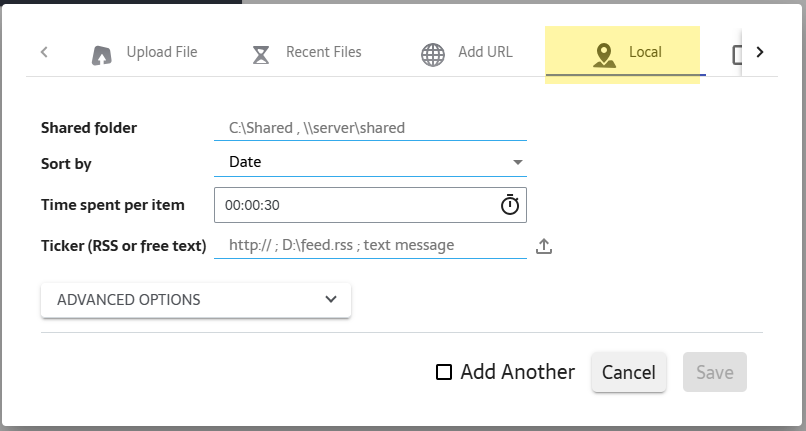Click the Recent Files hourglass icon
Viewport: 806px width, 431px height.
(261, 54)
